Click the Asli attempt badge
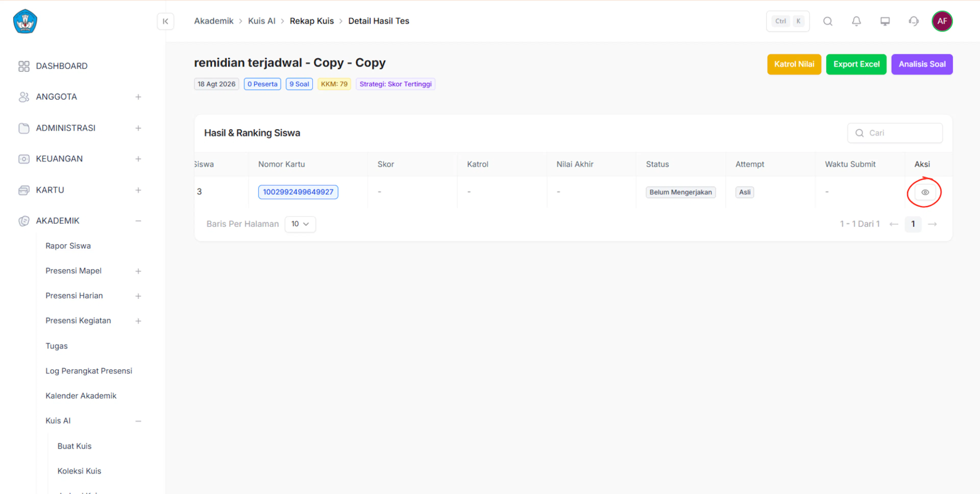The height and width of the screenshot is (494, 980). click(744, 193)
